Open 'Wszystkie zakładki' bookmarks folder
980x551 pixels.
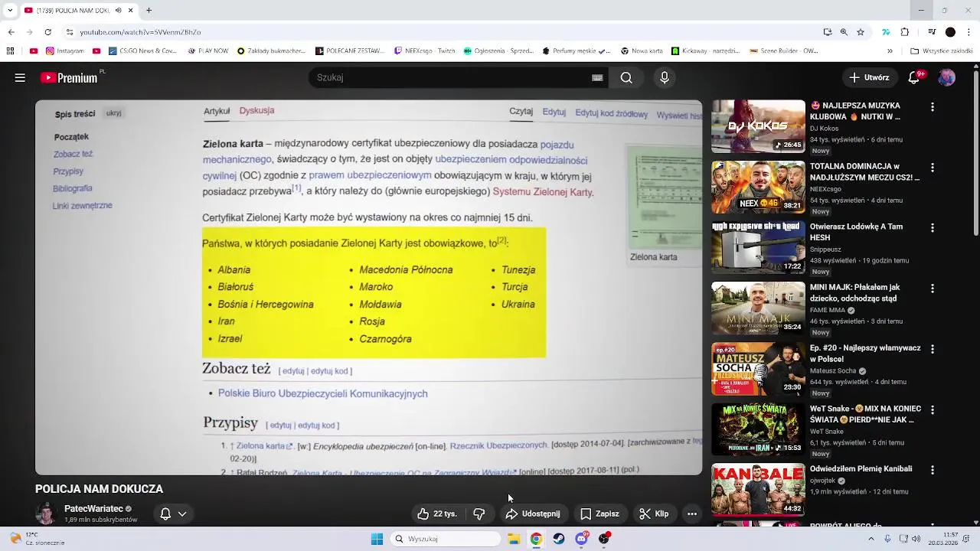coord(940,51)
